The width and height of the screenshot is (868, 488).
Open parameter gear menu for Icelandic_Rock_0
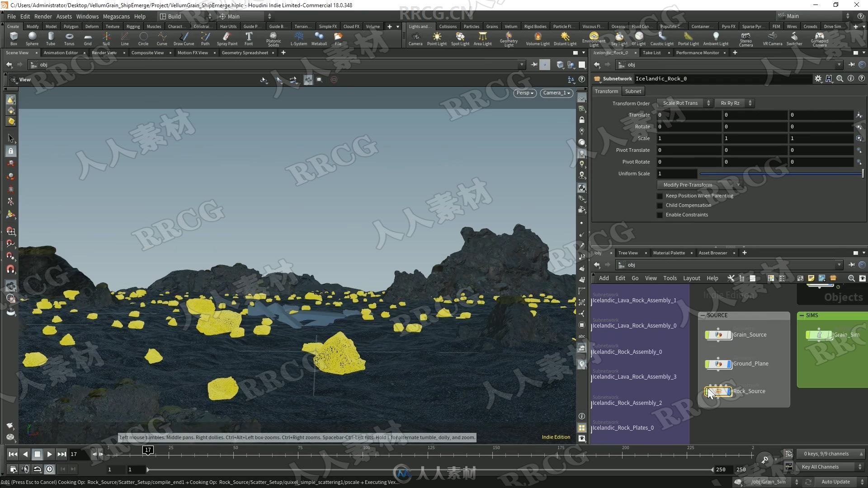(x=818, y=79)
